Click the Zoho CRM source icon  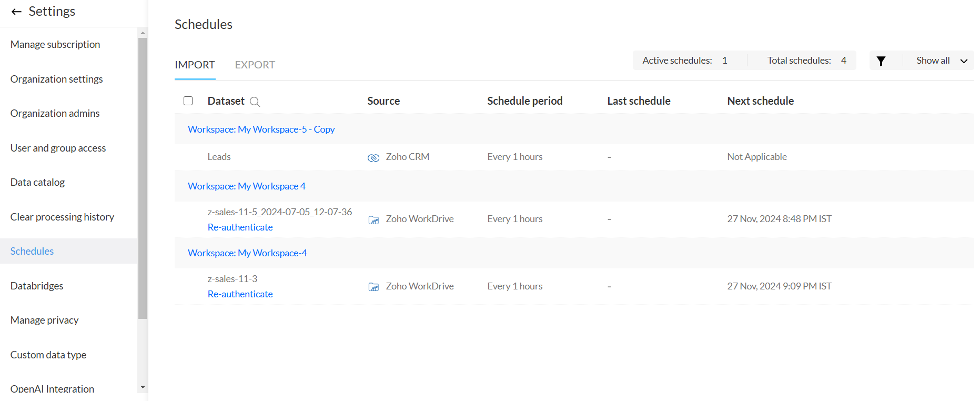click(x=373, y=158)
